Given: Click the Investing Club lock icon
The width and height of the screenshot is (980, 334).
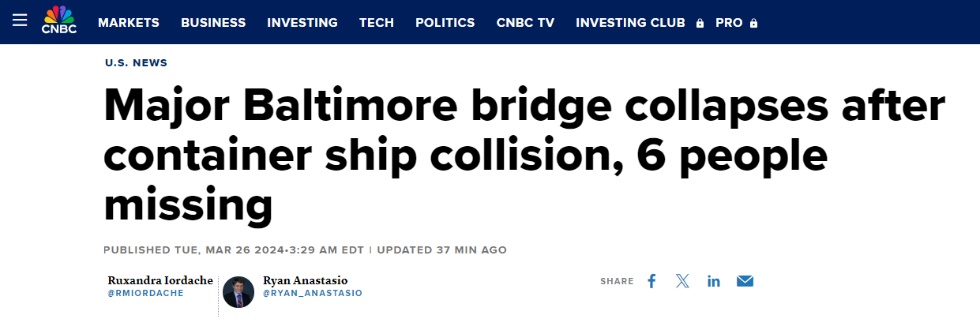Looking at the screenshot, I should click(x=700, y=24).
